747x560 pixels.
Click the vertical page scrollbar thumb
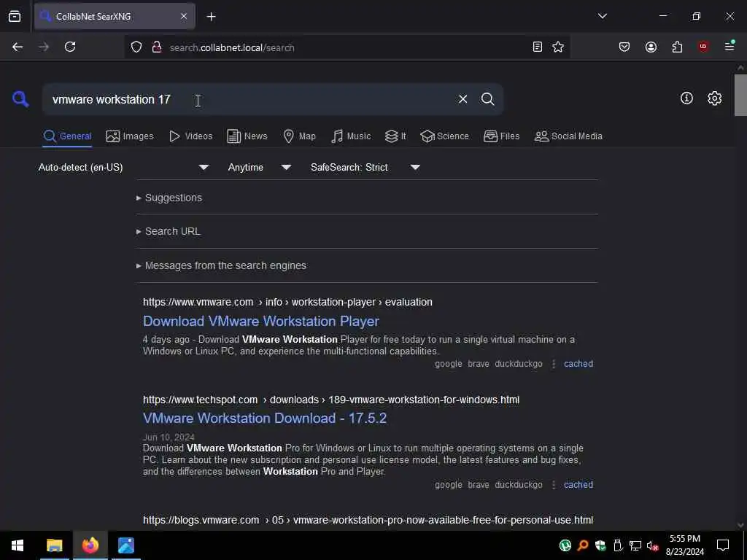pos(740,96)
